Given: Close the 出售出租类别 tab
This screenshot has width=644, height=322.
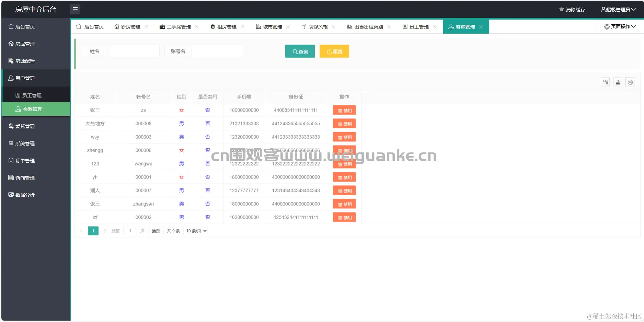Looking at the screenshot, I should click(389, 27).
